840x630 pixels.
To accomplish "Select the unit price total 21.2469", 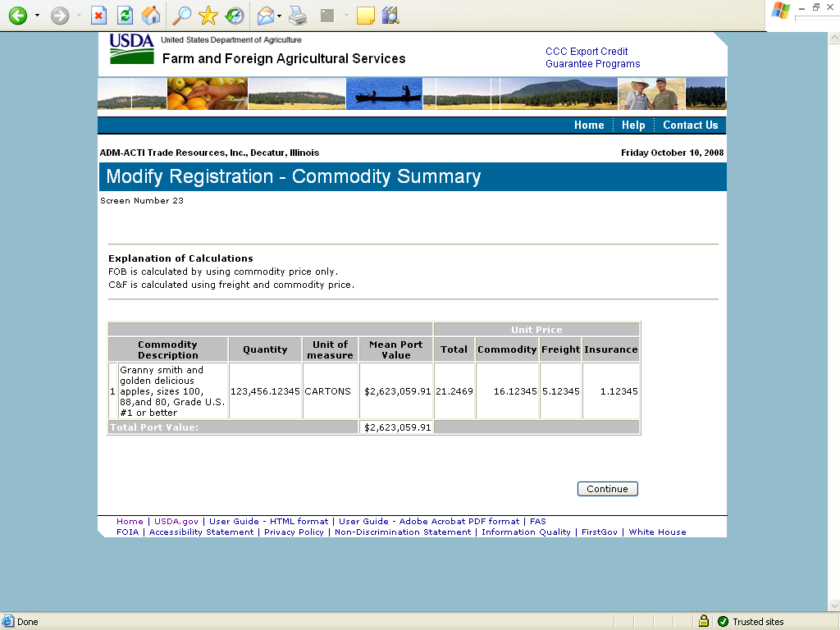I will (x=454, y=391).
